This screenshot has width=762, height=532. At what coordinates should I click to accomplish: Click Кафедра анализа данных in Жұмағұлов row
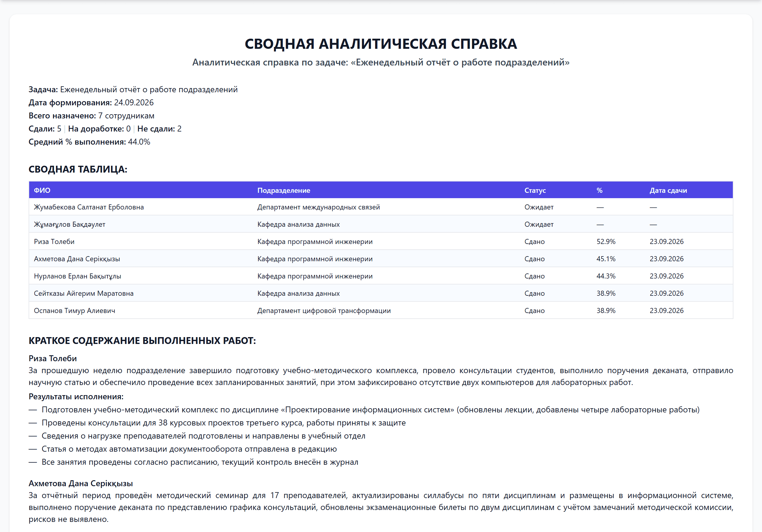[299, 224]
